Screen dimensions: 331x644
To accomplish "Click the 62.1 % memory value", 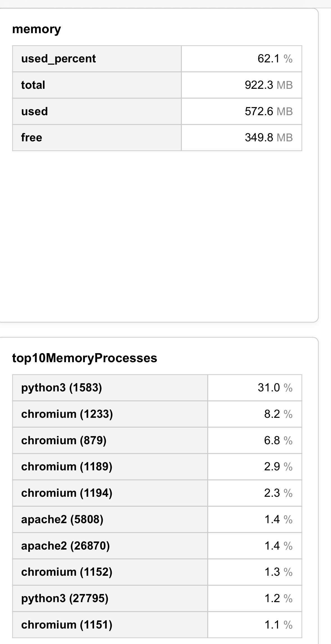I will click(275, 59).
